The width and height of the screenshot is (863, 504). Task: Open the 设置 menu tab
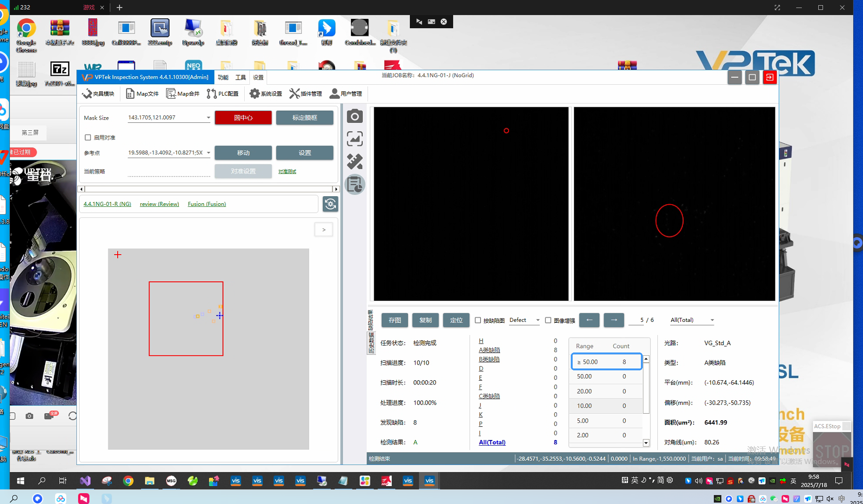click(258, 77)
